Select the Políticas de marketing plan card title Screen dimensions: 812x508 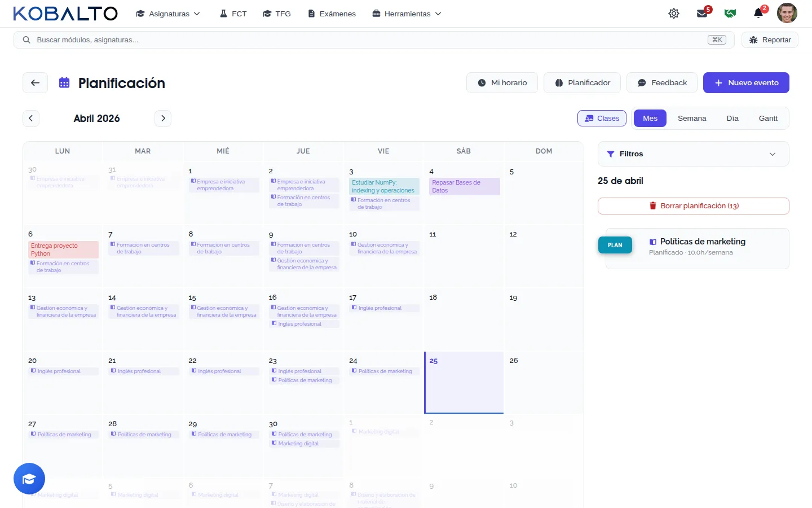pos(703,242)
